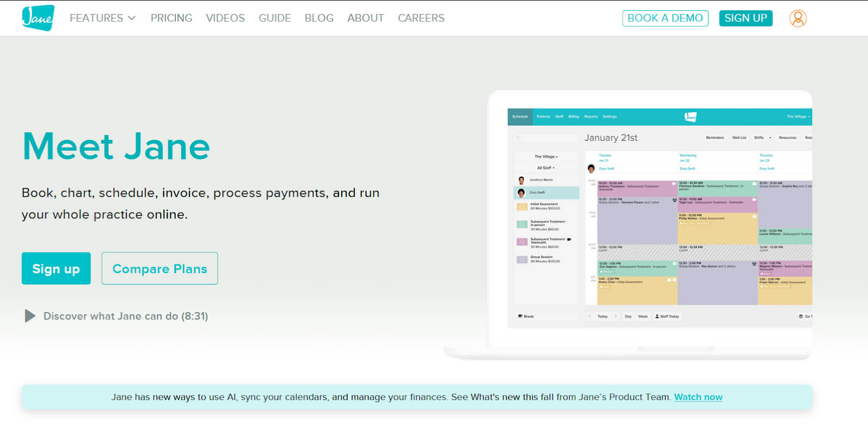The width and height of the screenshot is (868, 446).
Task: Click the Jane logo in header
Action: click(x=38, y=18)
